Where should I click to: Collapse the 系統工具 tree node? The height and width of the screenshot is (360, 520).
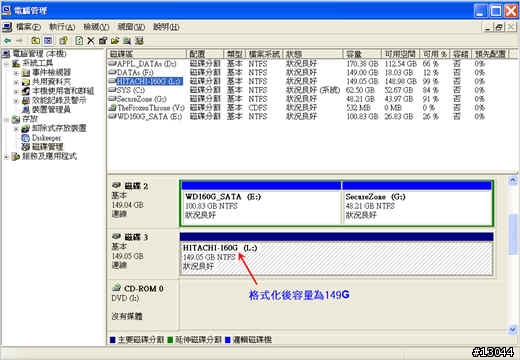(x=6, y=63)
